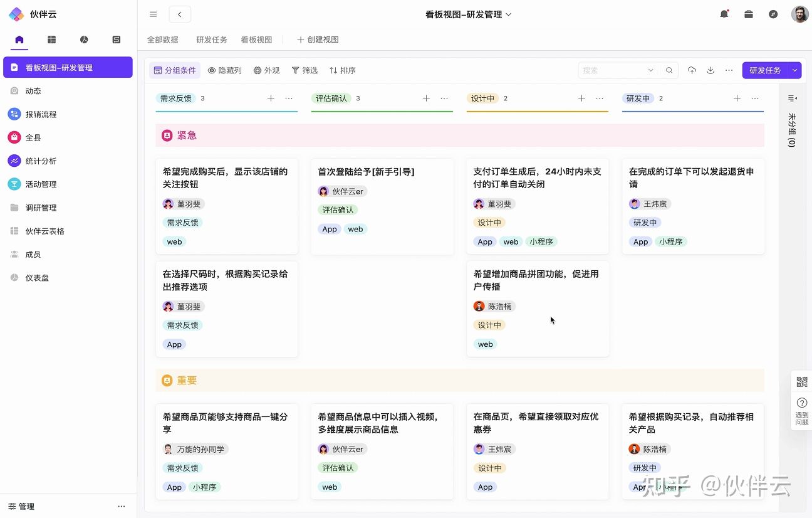Screen dimensions: 812x518
Task: Toggle the 分组条件 grouping option
Action: 175,71
